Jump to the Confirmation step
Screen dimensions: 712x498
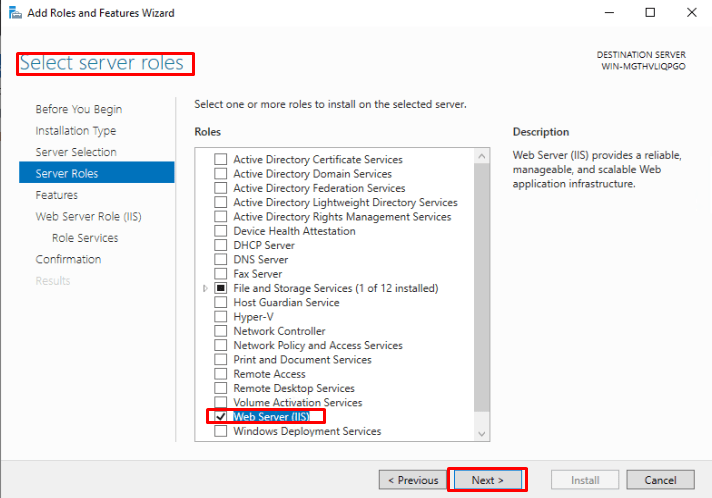pos(68,259)
